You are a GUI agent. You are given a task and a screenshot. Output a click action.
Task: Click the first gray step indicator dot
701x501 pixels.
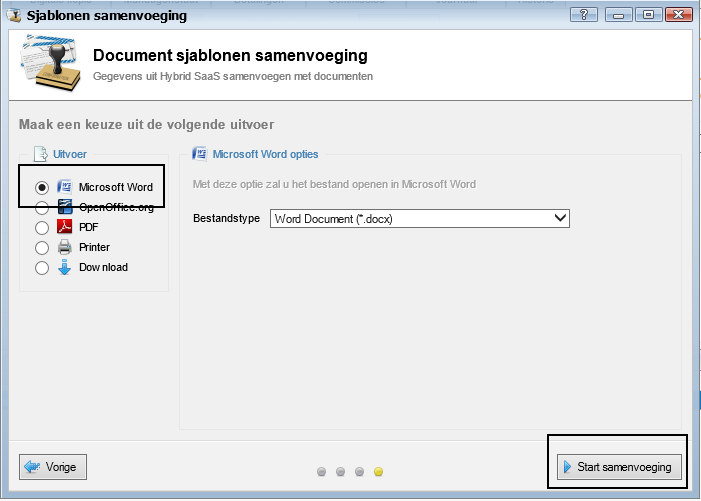click(x=322, y=471)
